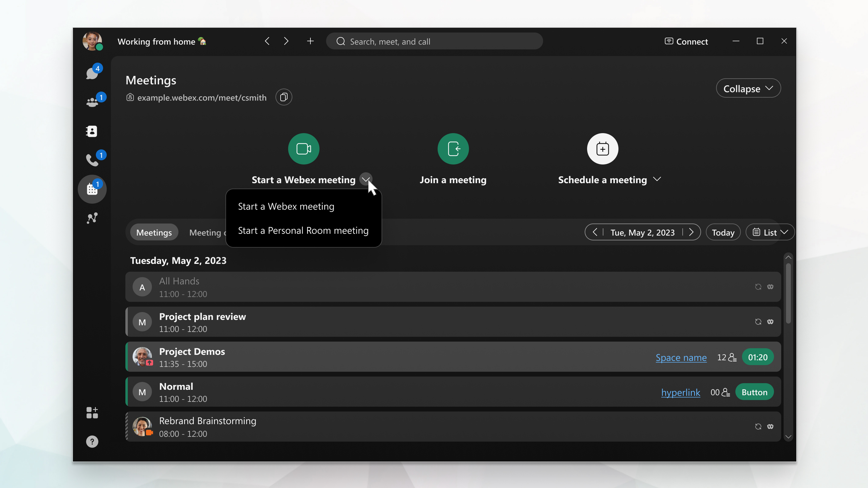Go to previous day in date picker
868x488 pixels.
pos(595,232)
